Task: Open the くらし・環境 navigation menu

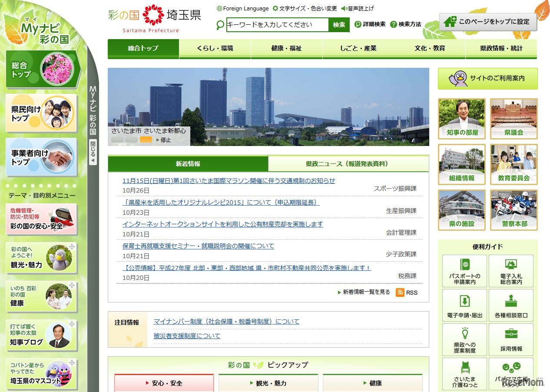Action: (215, 49)
